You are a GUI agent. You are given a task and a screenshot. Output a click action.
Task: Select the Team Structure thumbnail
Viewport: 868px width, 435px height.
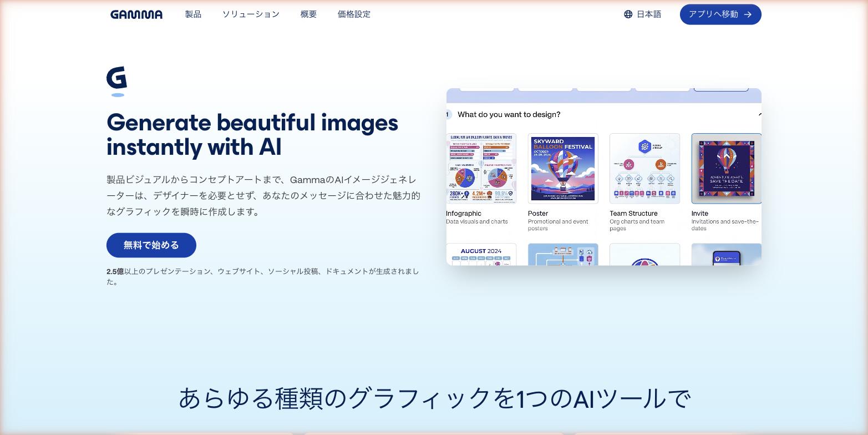click(x=644, y=169)
